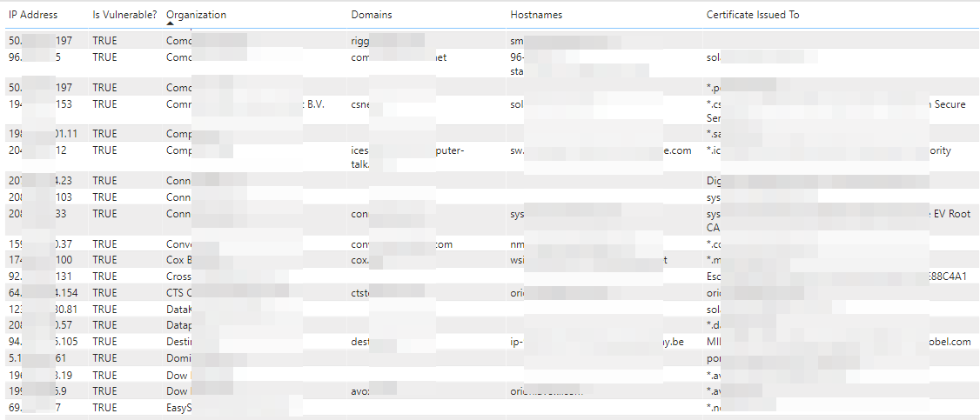980x420 pixels.
Task: Click the '*.nc' certificate cell
Action: 715,408
